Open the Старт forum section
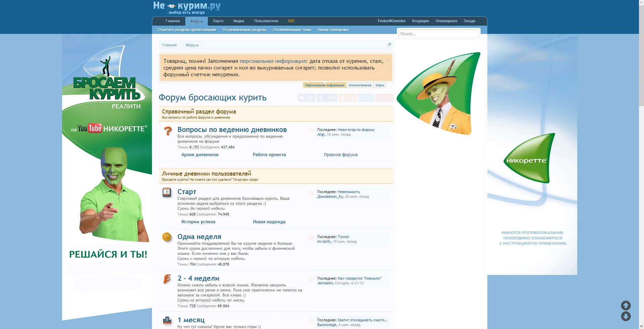Viewport: 644px width, 329px height. tap(187, 192)
